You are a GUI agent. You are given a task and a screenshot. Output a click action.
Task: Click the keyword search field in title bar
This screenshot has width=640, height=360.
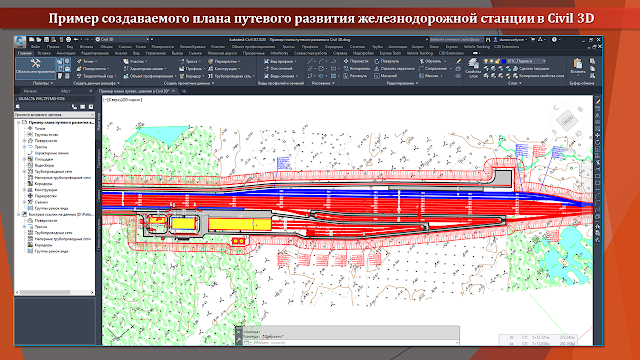click(456, 40)
